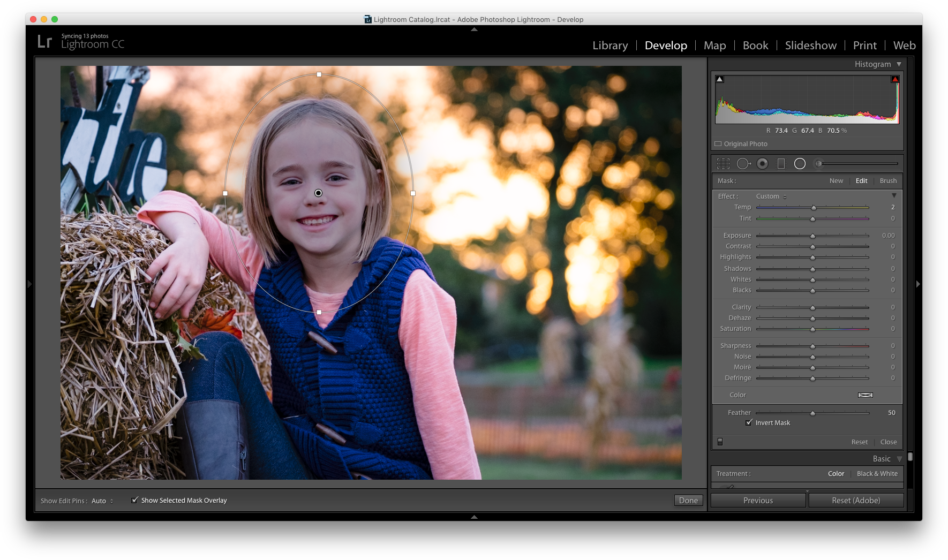
Task: Open the Show Edit Pins dropdown
Action: point(102,501)
